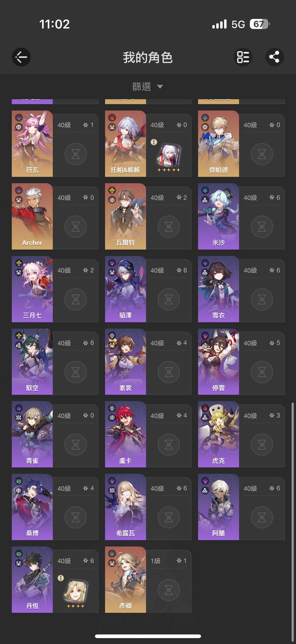Click the info icon next to 丹恒
The height and width of the screenshot is (644, 296).
click(61, 578)
